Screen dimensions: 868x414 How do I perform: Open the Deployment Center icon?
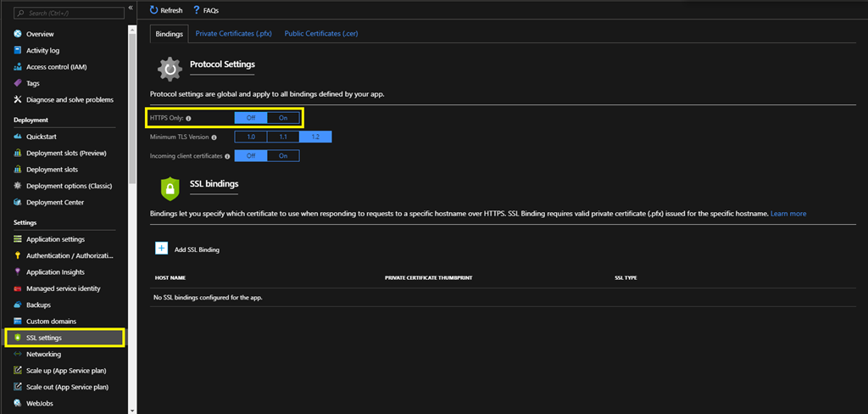click(x=17, y=203)
